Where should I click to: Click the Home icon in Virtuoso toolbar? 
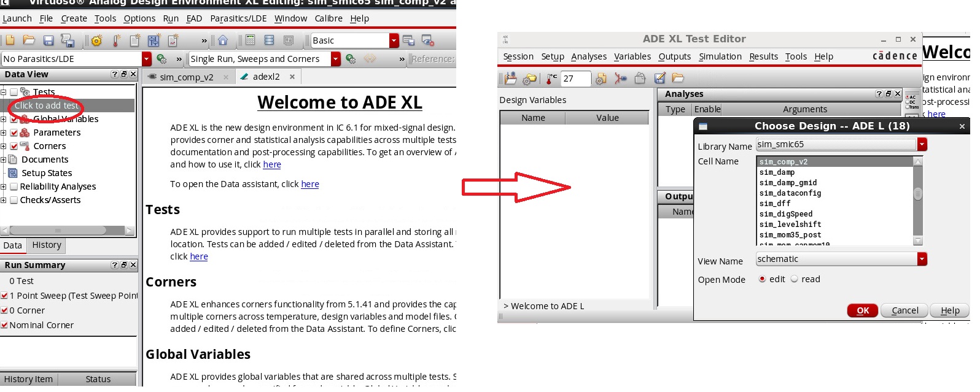[223, 40]
